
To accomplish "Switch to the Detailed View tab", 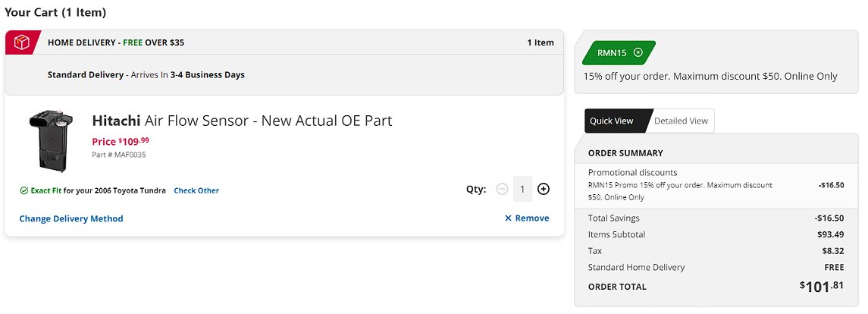I will tap(681, 121).
